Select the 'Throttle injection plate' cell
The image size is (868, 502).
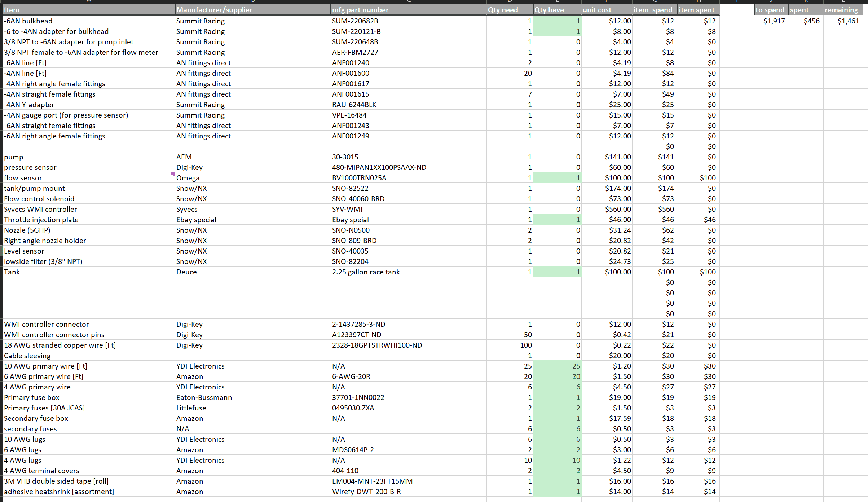point(89,220)
